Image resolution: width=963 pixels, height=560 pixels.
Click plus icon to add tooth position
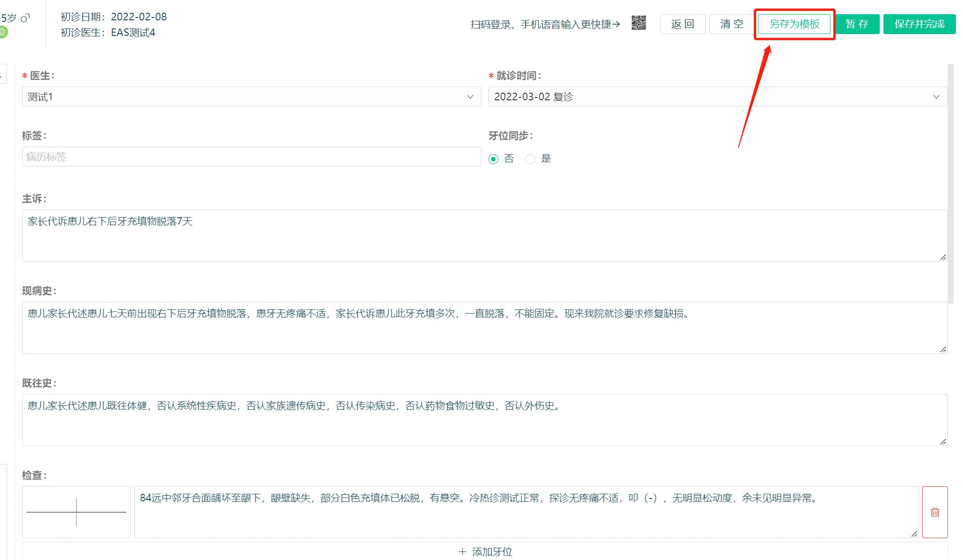[x=462, y=551]
